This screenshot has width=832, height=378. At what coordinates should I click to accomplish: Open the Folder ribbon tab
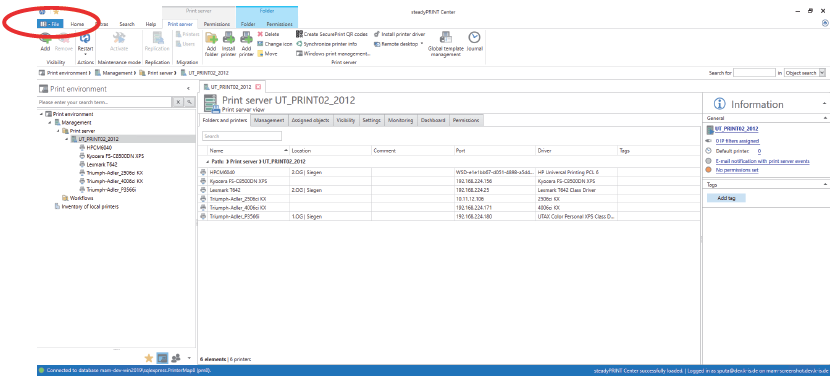248,24
